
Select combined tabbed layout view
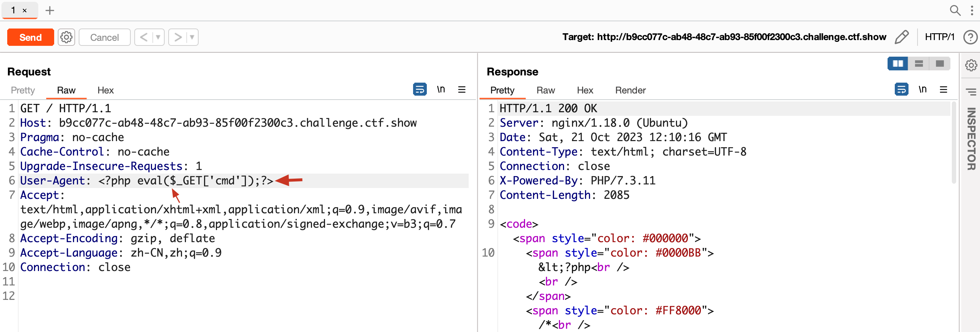[940, 64]
